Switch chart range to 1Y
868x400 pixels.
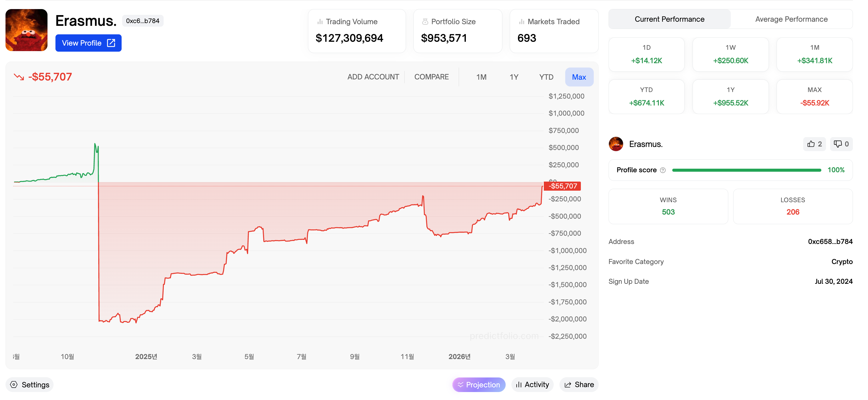coord(514,77)
